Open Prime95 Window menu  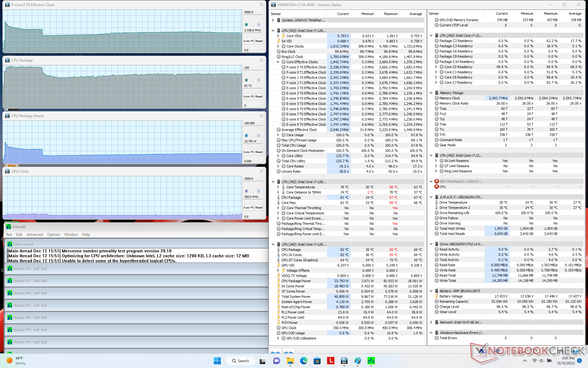[x=71, y=235]
